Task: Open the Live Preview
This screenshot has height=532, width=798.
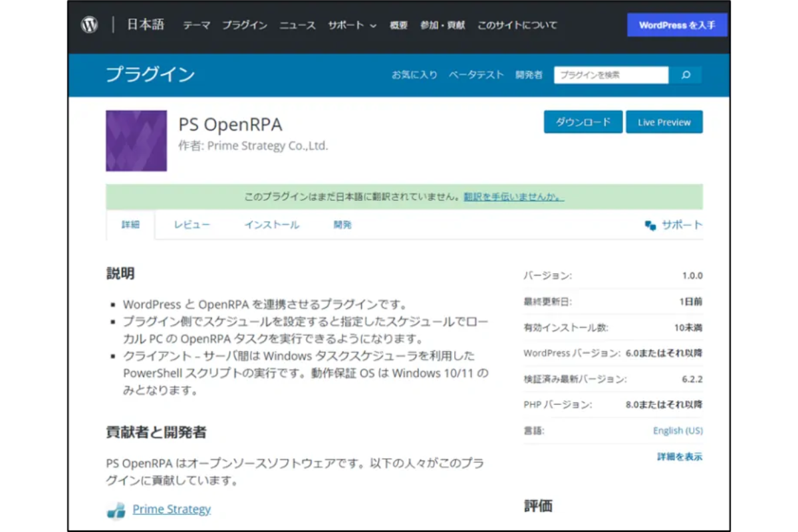Action: pyautogui.click(x=664, y=122)
